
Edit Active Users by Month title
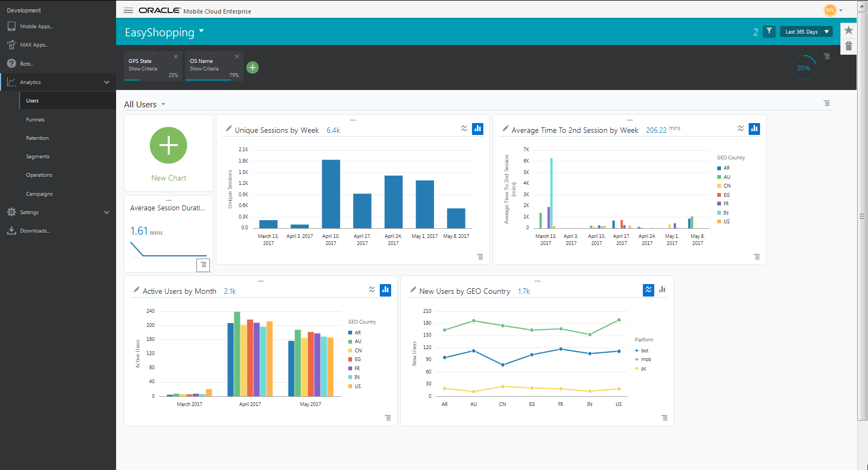pyautogui.click(x=137, y=289)
